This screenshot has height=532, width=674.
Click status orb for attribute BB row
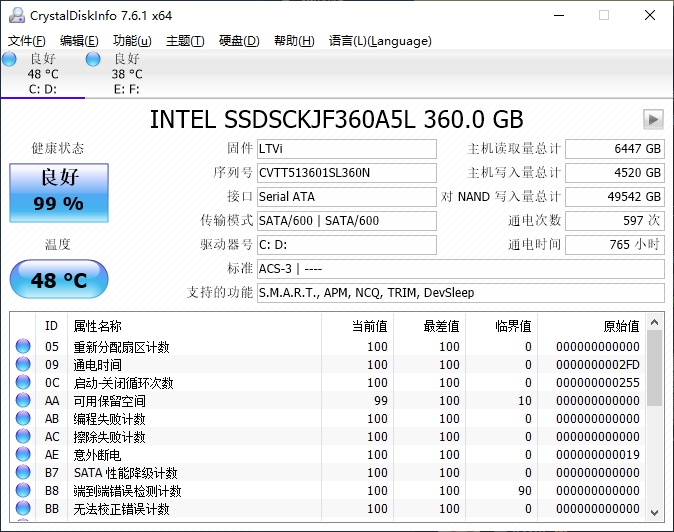tap(24, 509)
